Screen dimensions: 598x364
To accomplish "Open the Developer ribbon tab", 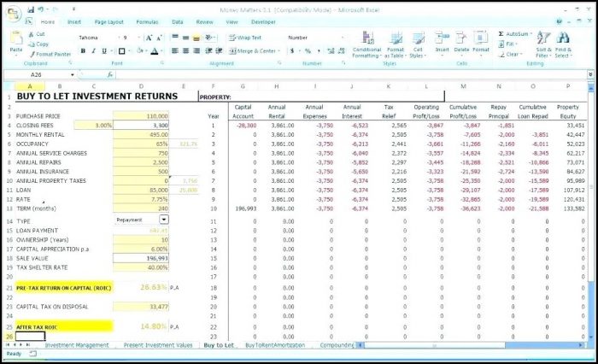I will (263, 22).
